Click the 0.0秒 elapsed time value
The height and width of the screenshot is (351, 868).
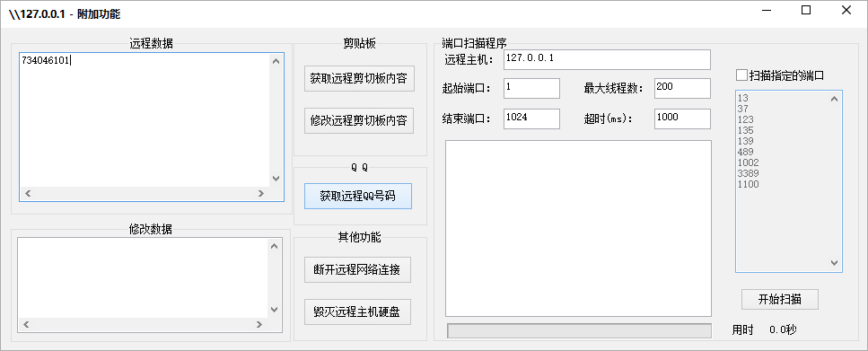(x=783, y=330)
